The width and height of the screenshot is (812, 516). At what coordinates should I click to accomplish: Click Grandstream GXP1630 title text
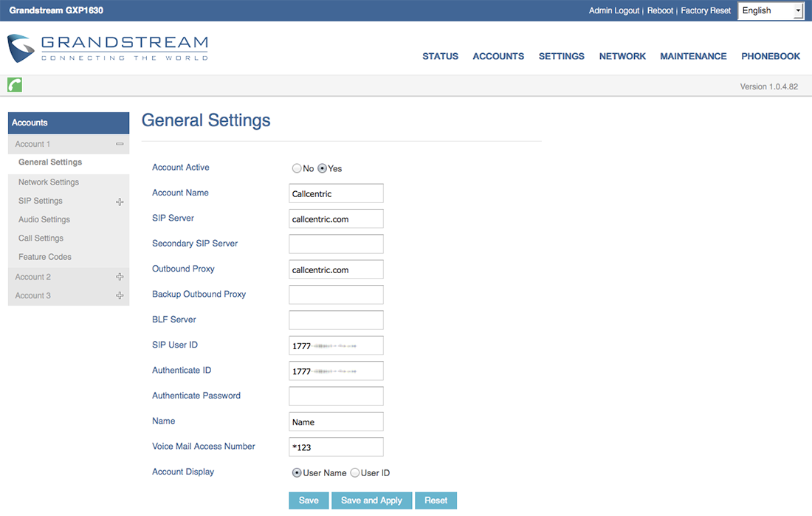56,10
